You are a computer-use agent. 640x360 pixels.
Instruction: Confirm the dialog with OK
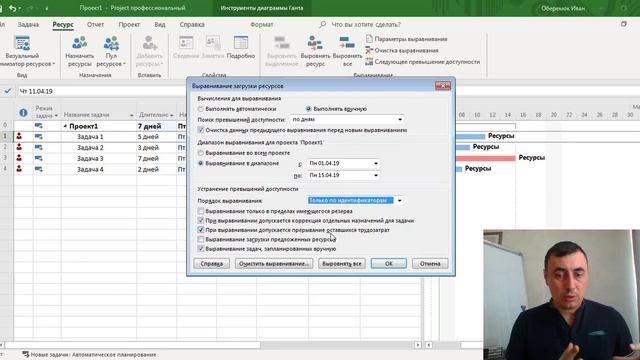pyautogui.click(x=389, y=264)
